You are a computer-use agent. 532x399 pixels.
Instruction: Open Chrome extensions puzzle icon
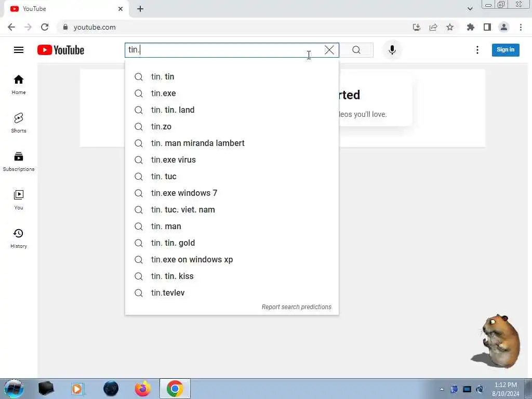pos(471,27)
